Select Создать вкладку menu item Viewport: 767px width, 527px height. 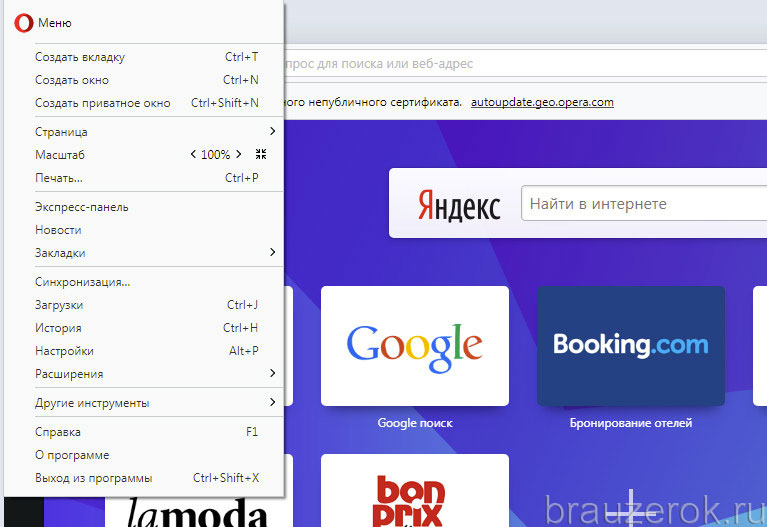(x=147, y=57)
